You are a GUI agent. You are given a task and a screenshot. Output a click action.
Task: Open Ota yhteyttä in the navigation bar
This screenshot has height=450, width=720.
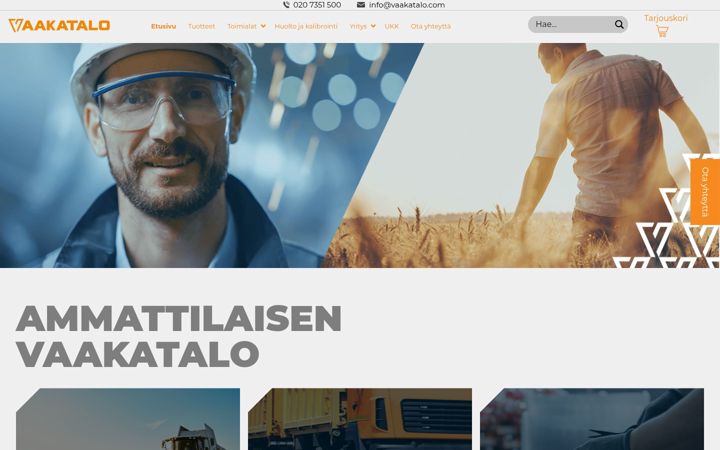[x=431, y=26]
